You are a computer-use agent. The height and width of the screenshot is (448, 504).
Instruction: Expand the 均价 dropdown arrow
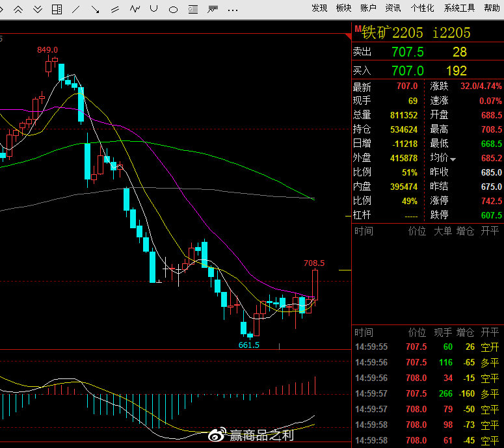point(453,159)
